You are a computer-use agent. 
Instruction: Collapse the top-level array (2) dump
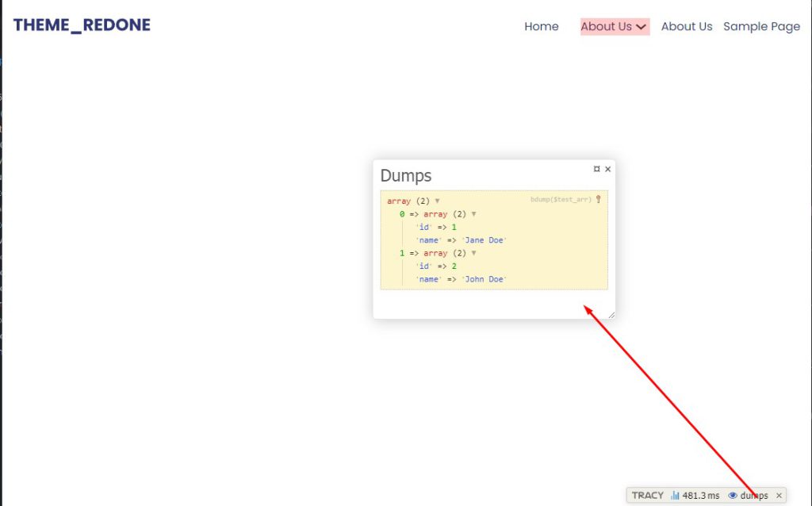[x=437, y=201]
